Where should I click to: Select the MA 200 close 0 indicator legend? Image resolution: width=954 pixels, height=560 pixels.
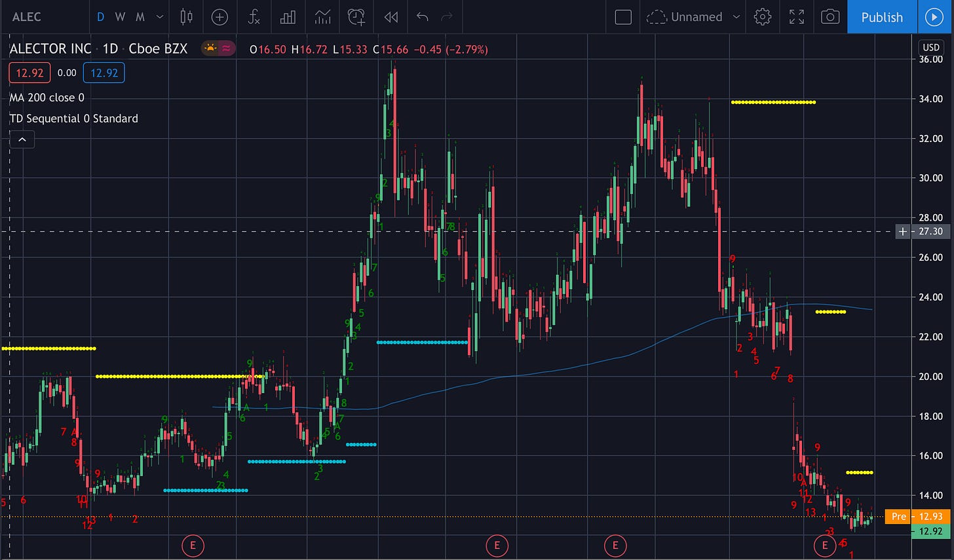47,98
